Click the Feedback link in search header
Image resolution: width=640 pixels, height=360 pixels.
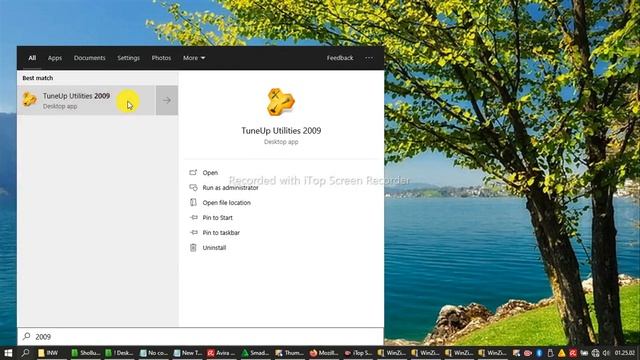(x=340, y=58)
